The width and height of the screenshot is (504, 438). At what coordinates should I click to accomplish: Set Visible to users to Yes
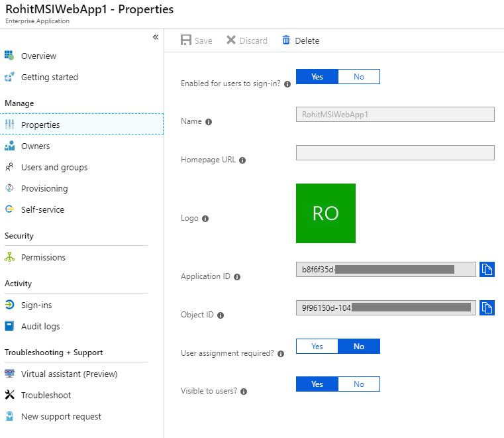pyautogui.click(x=317, y=384)
